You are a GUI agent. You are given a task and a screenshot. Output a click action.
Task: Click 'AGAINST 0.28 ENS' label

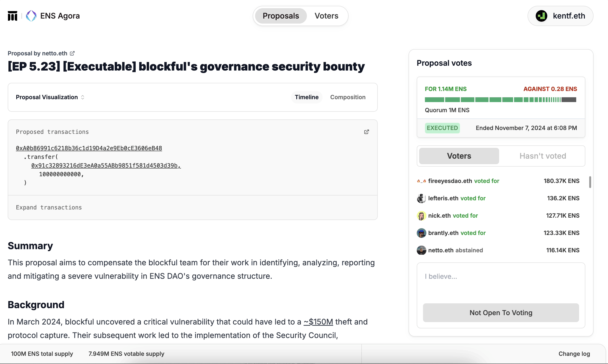[x=550, y=89]
